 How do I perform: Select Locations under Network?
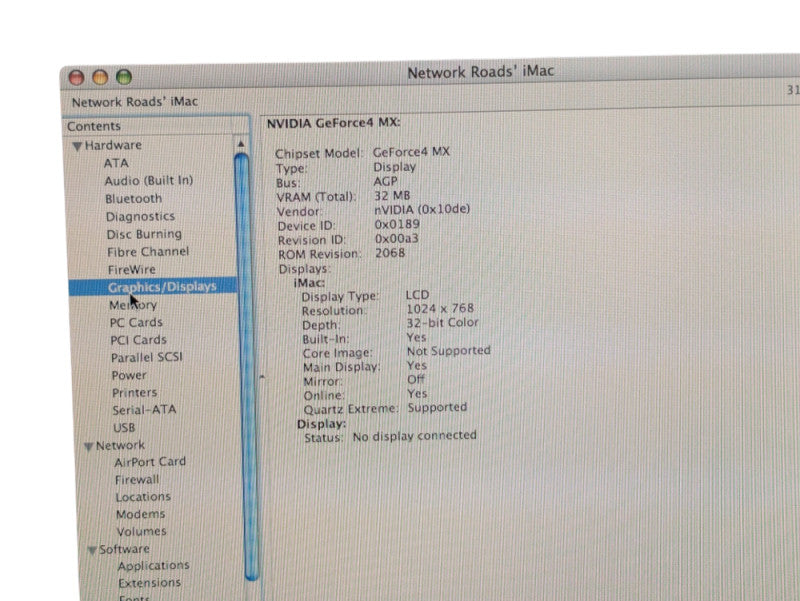tap(143, 496)
